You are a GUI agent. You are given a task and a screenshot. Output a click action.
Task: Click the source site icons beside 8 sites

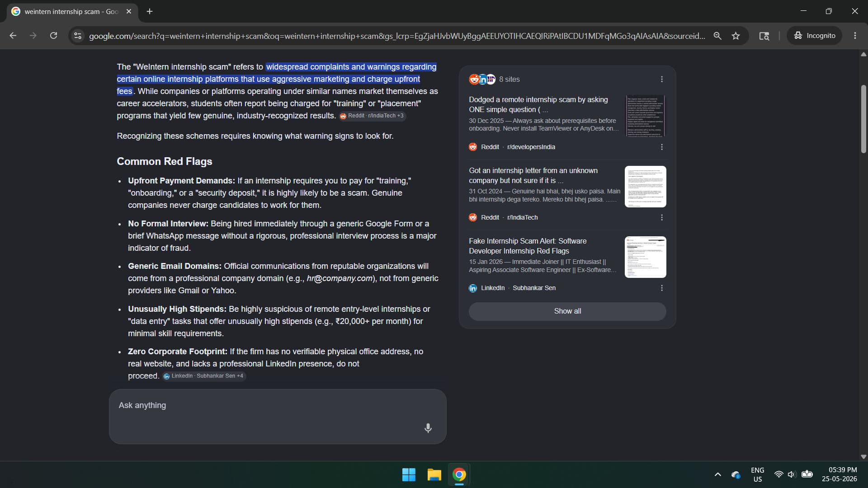[482, 79]
